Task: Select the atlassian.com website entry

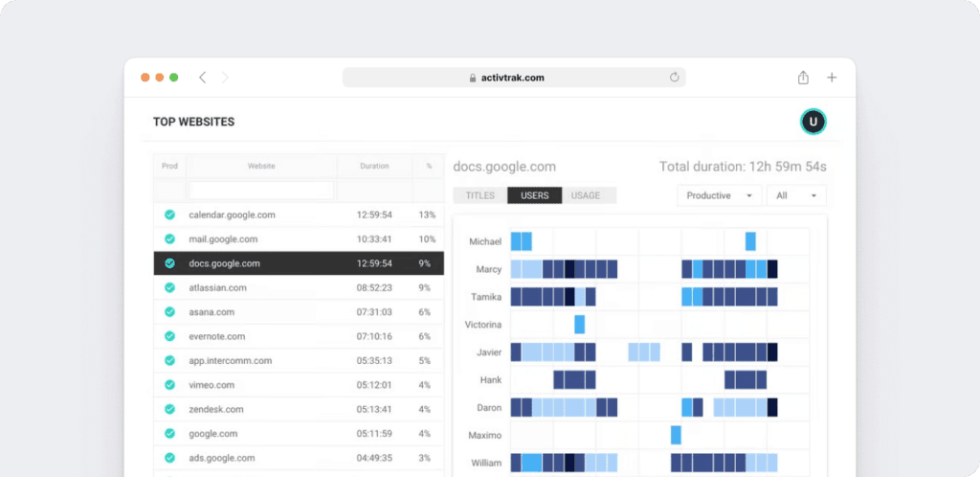Action: click(x=217, y=287)
